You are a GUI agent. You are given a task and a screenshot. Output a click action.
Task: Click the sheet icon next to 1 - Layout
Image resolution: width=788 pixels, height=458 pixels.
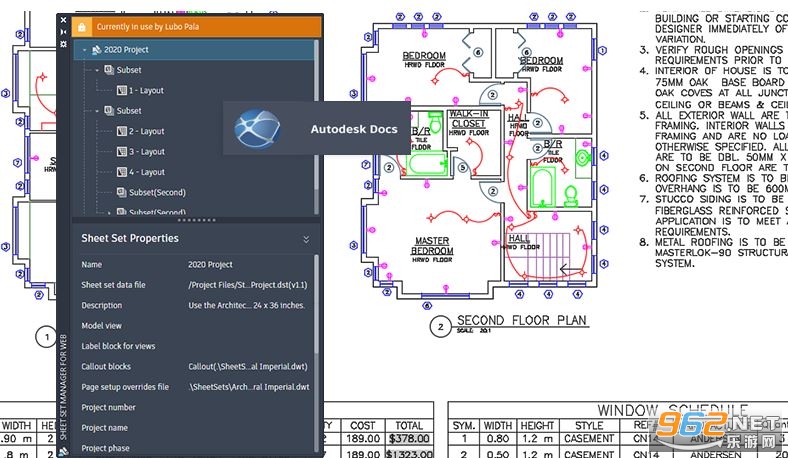tap(122, 90)
